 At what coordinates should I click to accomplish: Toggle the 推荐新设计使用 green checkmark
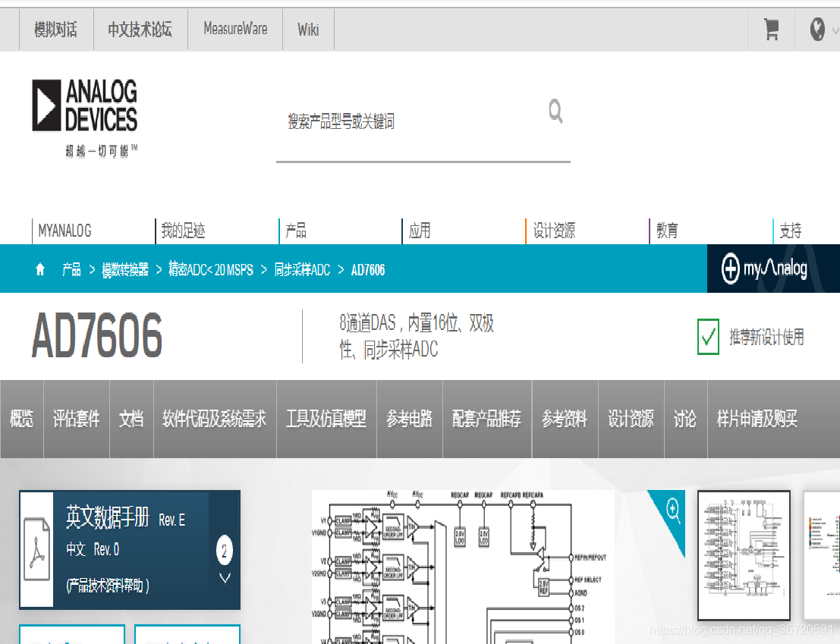pos(708,336)
